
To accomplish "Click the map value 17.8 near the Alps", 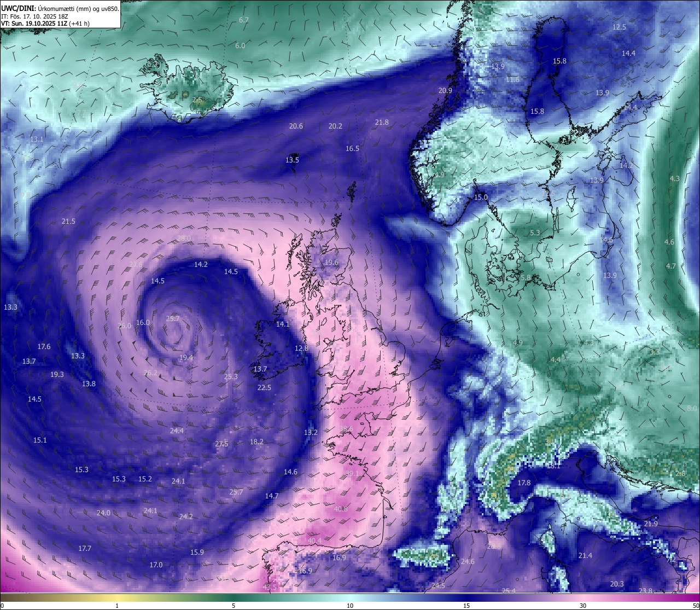I will coord(524,483).
